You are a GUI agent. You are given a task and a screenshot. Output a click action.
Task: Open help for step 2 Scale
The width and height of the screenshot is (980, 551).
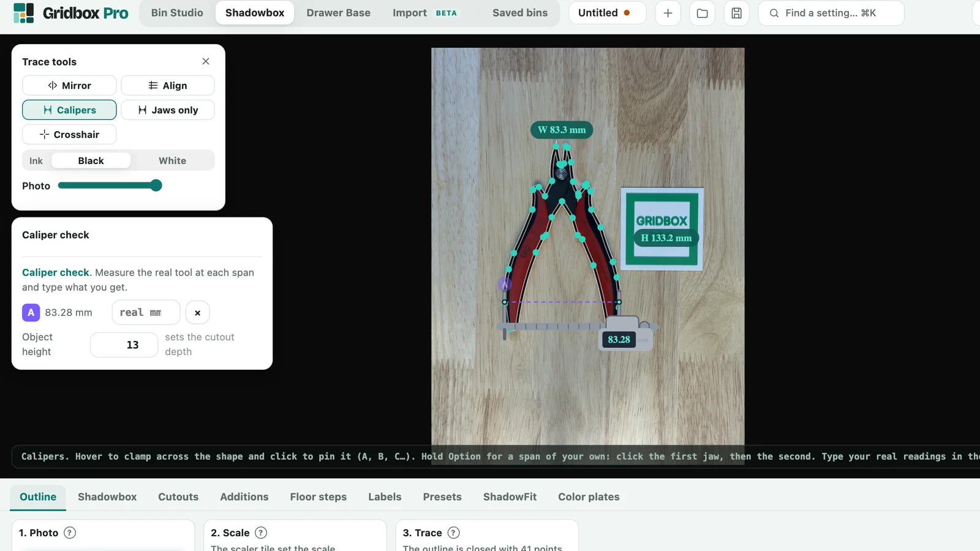(x=261, y=533)
